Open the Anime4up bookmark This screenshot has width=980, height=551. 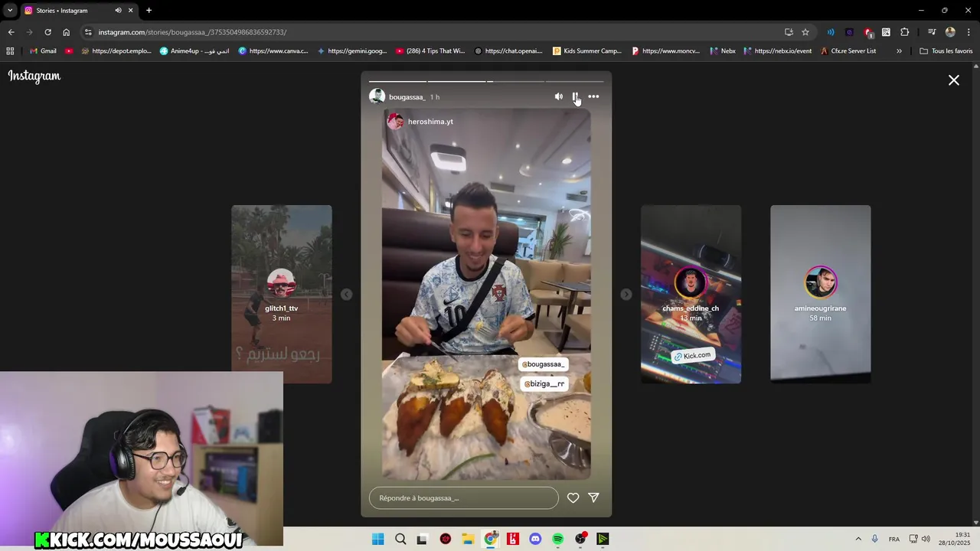tap(194, 51)
